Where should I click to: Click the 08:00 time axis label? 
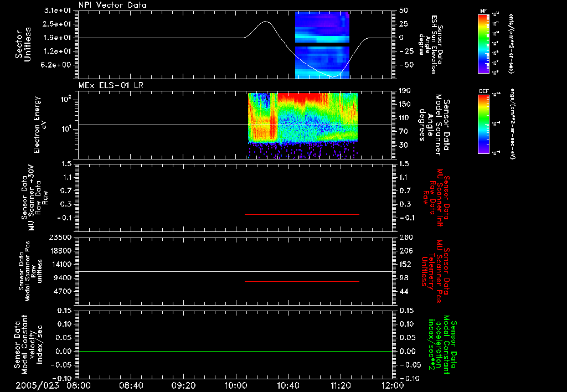click(78, 385)
